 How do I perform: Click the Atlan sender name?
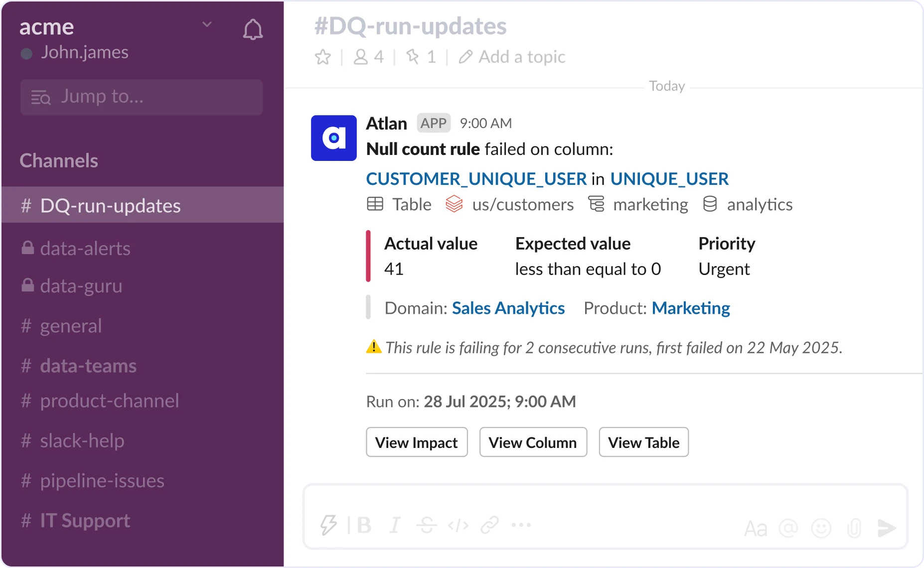coord(387,123)
